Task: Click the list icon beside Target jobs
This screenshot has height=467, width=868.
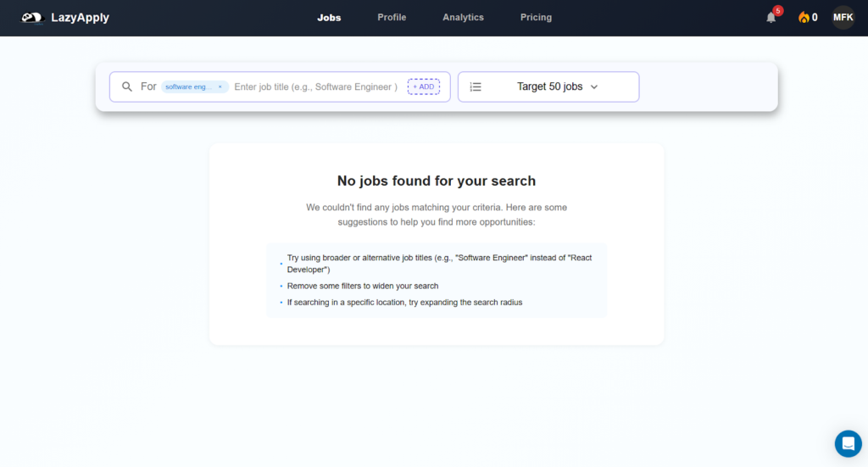Action: [476, 86]
